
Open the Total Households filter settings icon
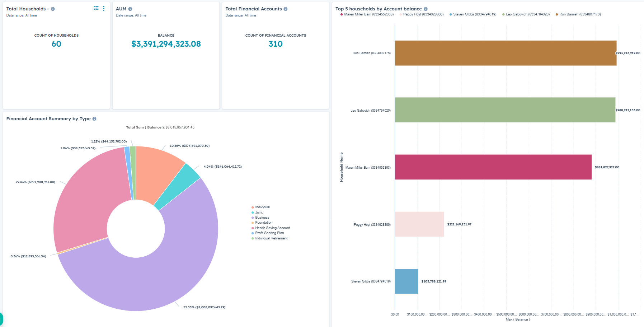(96, 8)
